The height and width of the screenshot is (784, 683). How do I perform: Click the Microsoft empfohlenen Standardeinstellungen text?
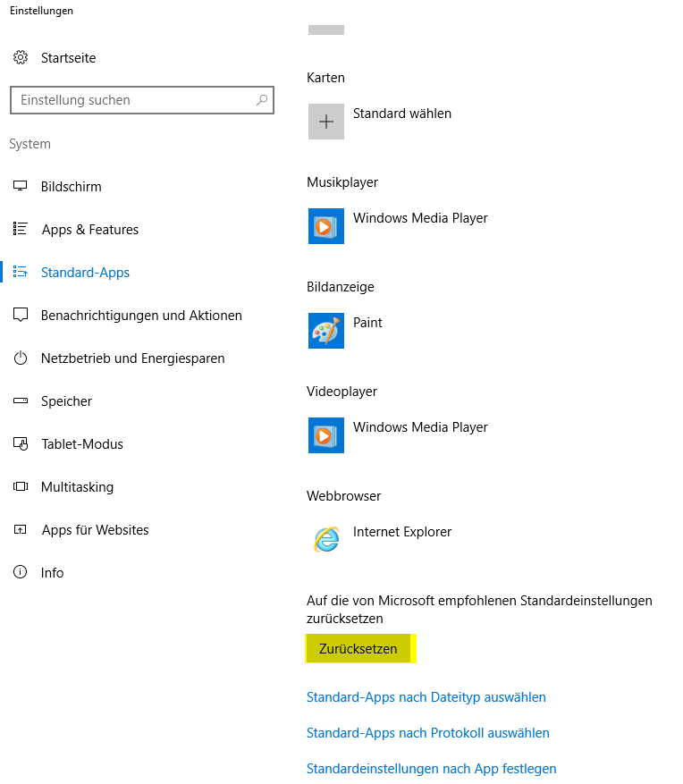479,609
